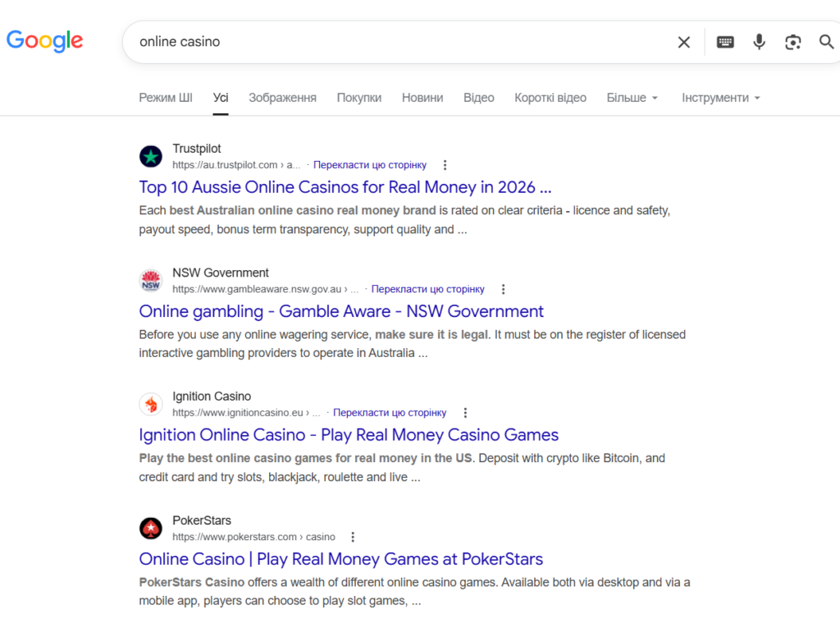Click the ignitioncasino.eu URL text

(246, 413)
